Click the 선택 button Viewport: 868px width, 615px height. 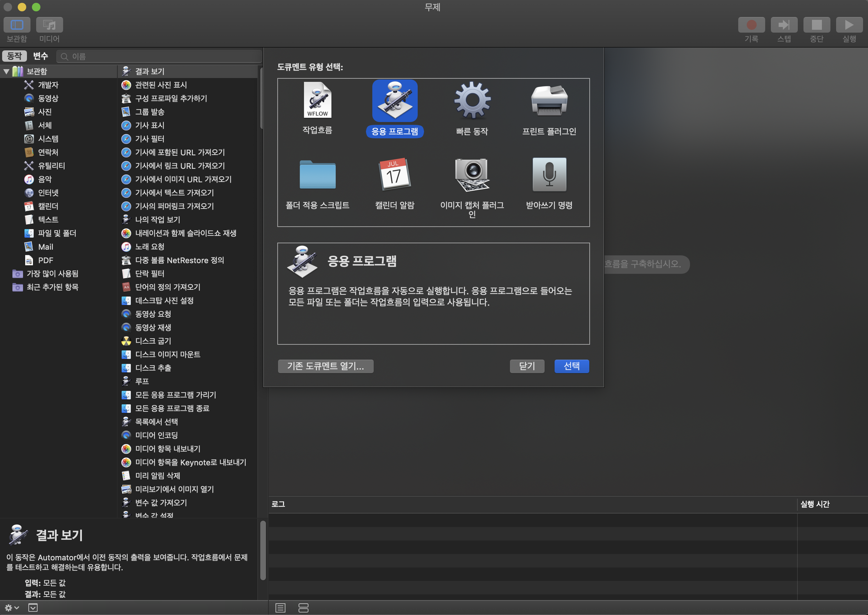coord(571,366)
